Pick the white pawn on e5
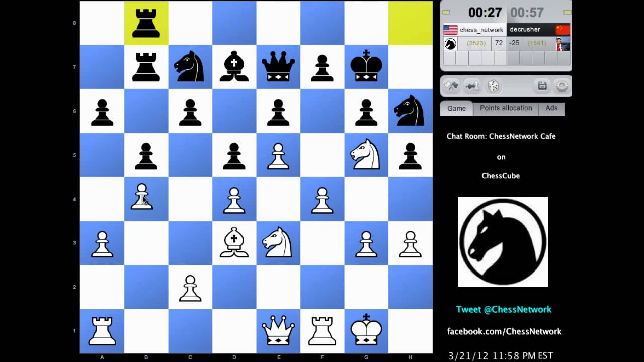This screenshot has width=644, height=362. pyautogui.click(x=278, y=156)
